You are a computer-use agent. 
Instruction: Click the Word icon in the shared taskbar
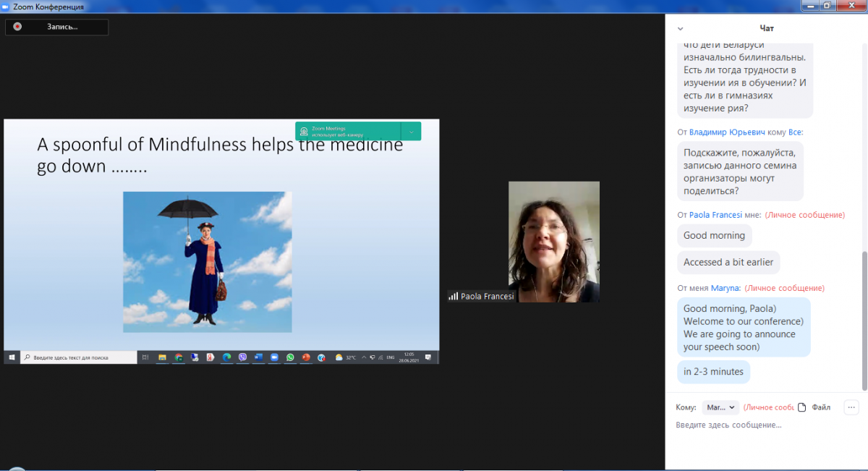(x=258, y=357)
